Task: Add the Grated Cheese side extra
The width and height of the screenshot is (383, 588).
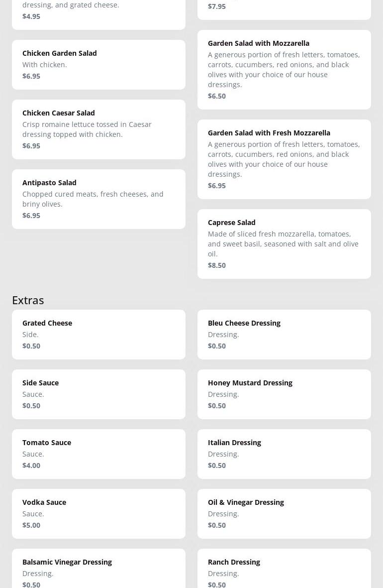Action: coord(98,335)
